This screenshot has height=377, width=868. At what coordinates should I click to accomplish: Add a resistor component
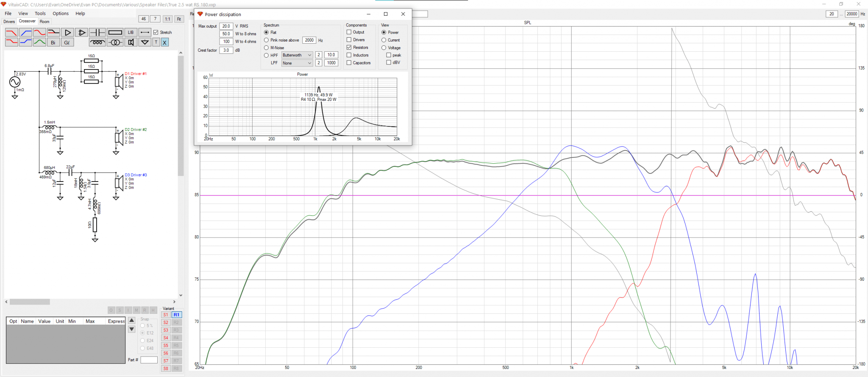(115, 32)
